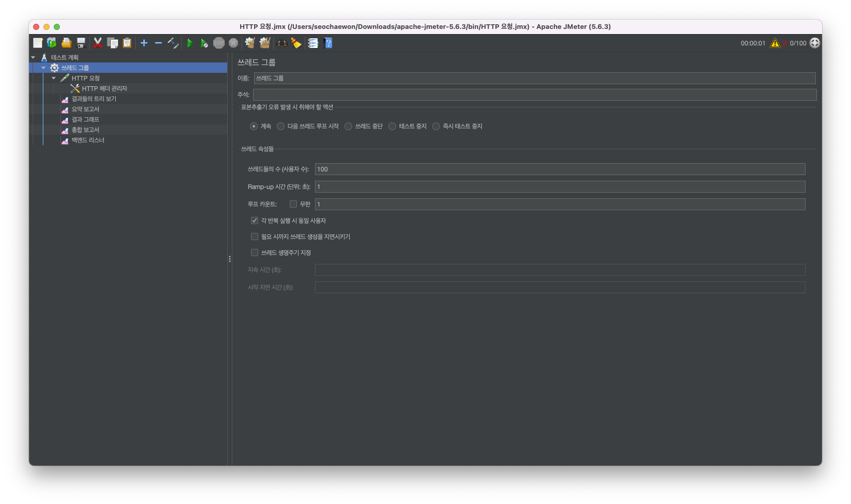Enable the 무한 loop checkbox
The width and height of the screenshot is (851, 504).
293,204
